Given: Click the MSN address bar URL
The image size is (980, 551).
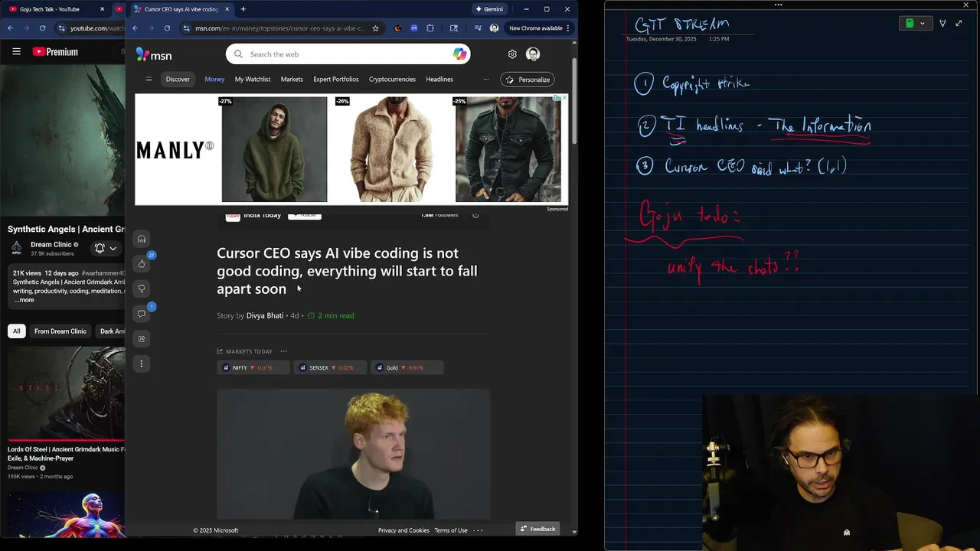Looking at the screenshot, I should pyautogui.click(x=280, y=28).
